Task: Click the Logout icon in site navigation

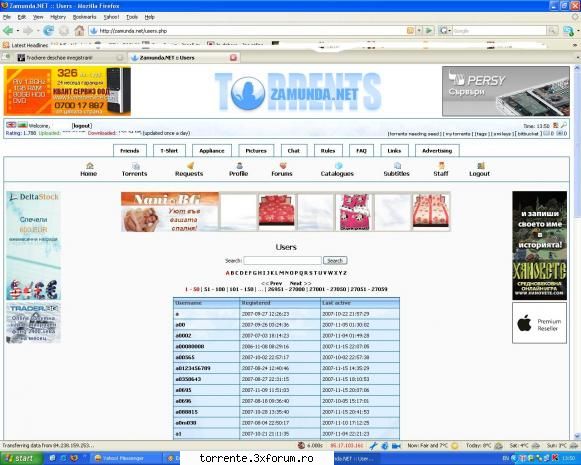Action: click(x=481, y=166)
